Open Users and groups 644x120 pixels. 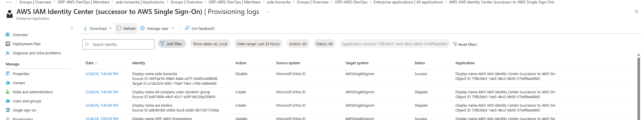point(27,101)
